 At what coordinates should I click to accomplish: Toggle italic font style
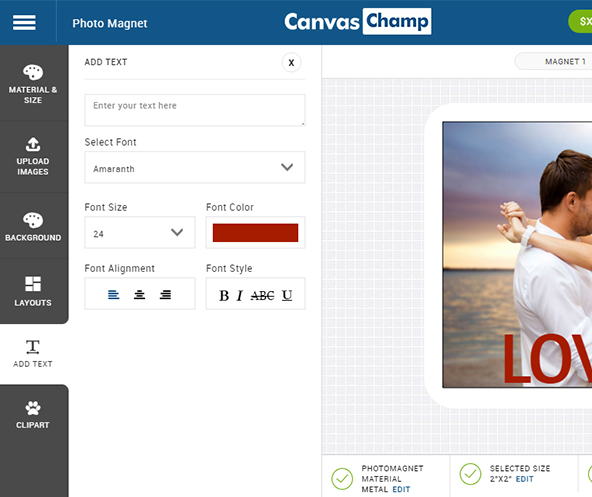[x=240, y=295]
